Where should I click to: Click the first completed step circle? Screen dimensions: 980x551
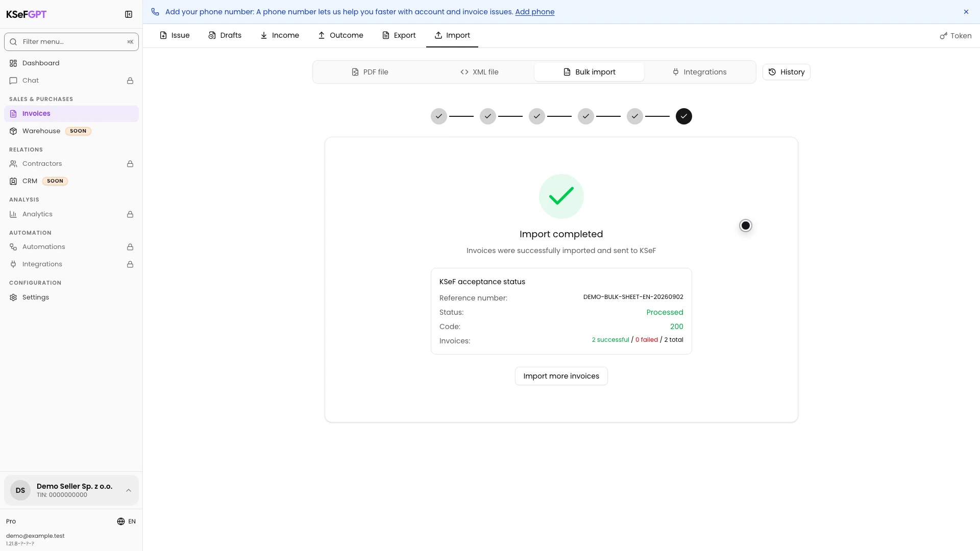click(x=439, y=116)
